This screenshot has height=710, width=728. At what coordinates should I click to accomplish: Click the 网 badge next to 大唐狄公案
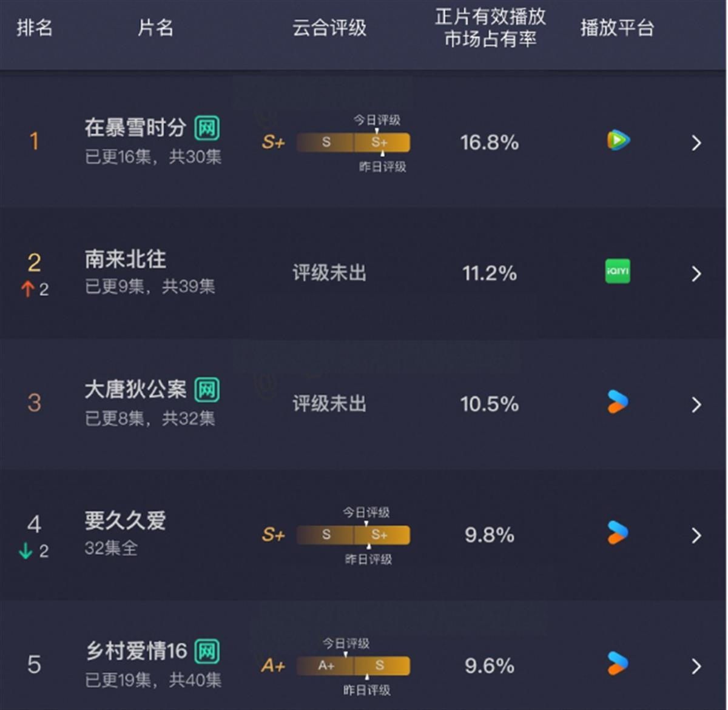coord(207,390)
